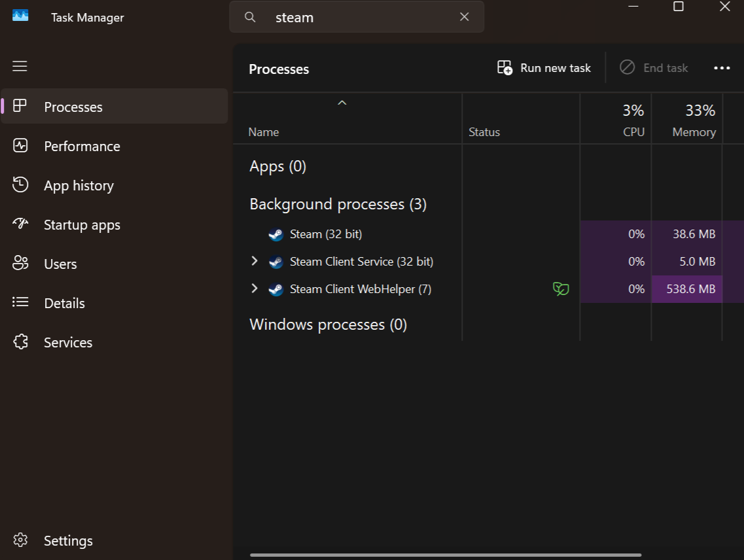Viewport: 744px width, 560px height.
Task: Click the search magnifier icon
Action: coord(250,17)
